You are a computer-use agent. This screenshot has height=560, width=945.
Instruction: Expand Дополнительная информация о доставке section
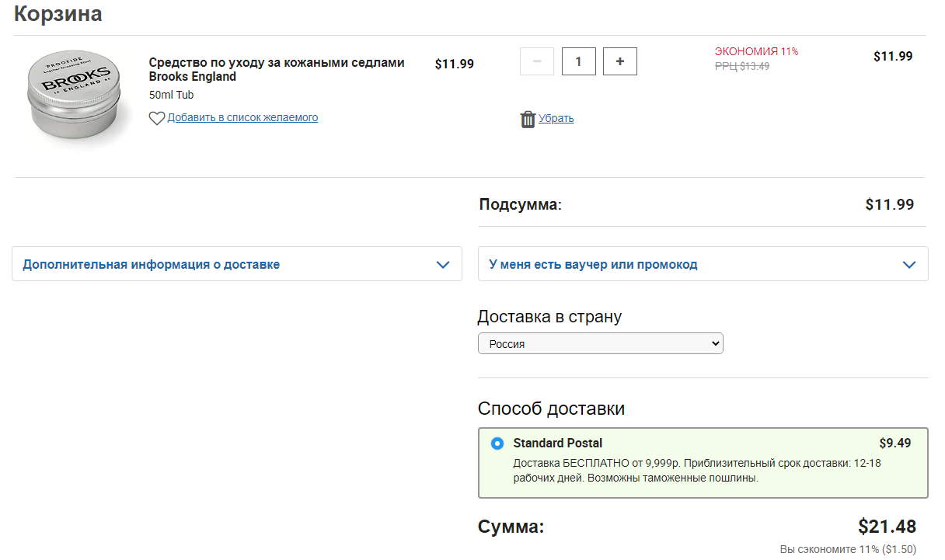click(x=152, y=264)
